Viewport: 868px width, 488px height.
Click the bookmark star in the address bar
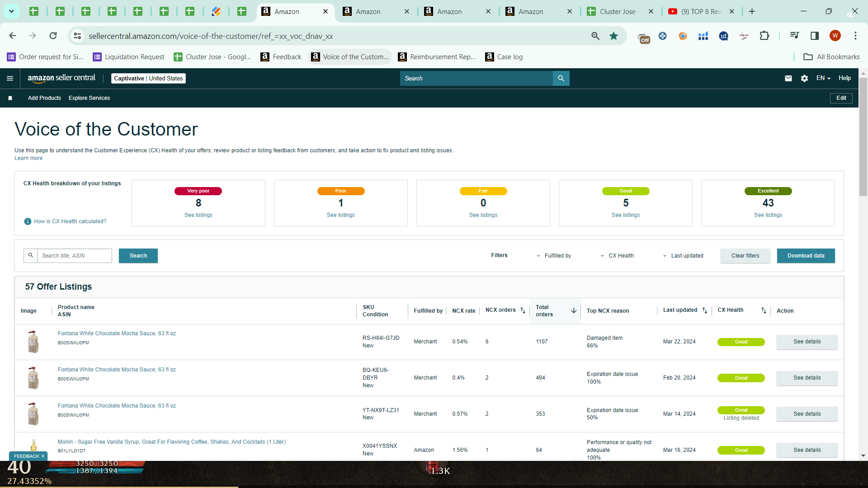pyautogui.click(x=613, y=36)
